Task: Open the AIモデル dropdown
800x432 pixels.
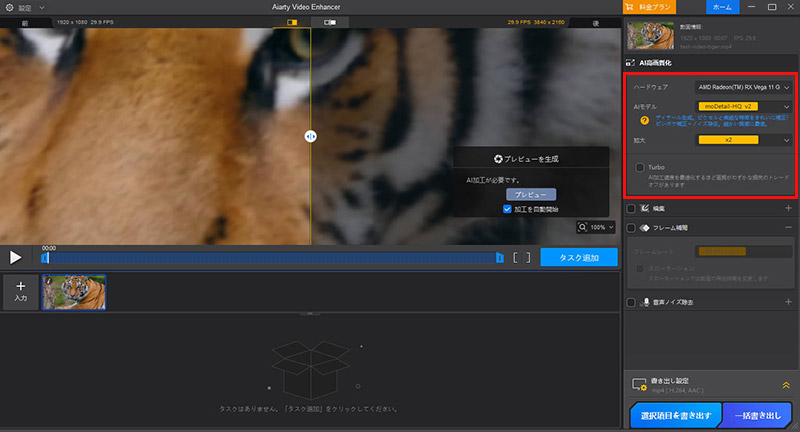Action: [x=743, y=107]
